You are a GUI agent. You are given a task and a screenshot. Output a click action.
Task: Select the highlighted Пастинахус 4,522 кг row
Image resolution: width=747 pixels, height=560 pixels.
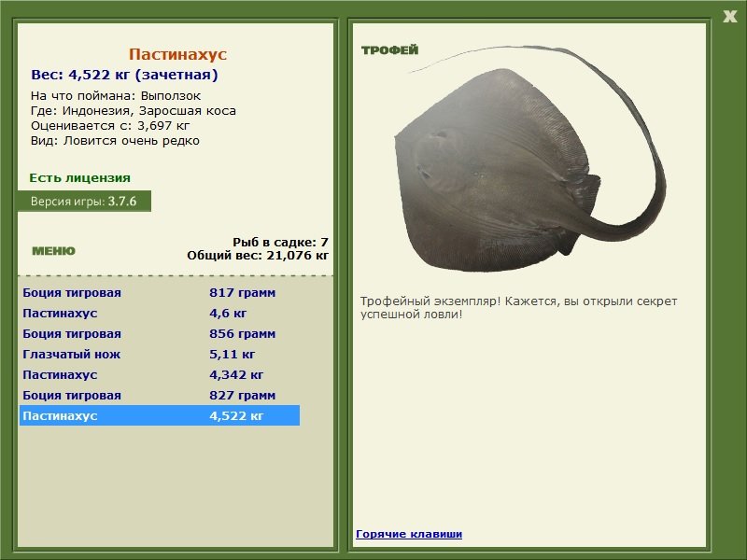coord(159,415)
